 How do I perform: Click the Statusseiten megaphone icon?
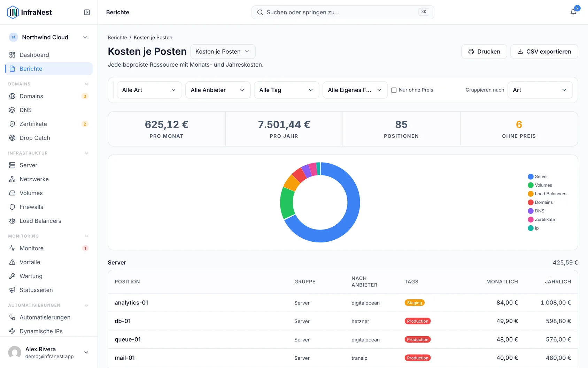click(12, 290)
